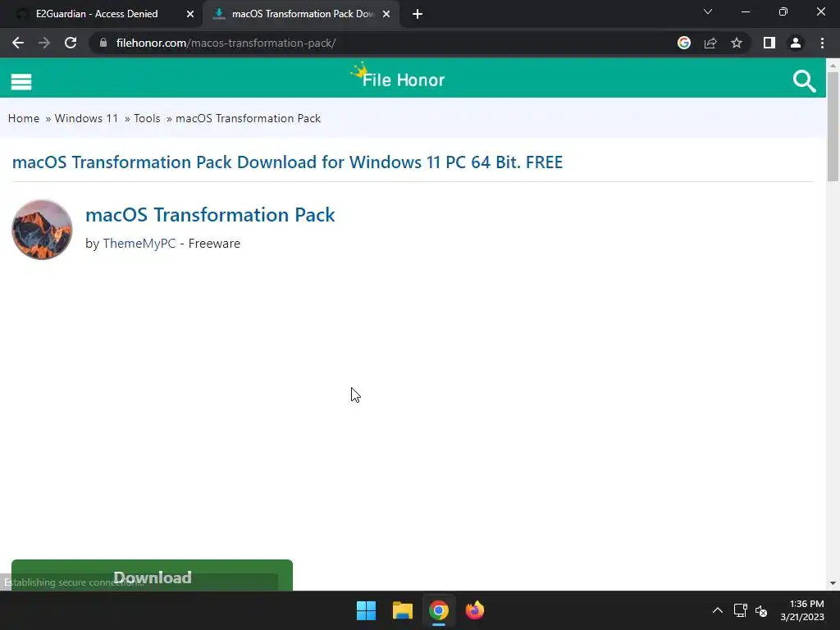Click the File Honor logo
This screenshot has height=630, width=840.
[398, 76]
